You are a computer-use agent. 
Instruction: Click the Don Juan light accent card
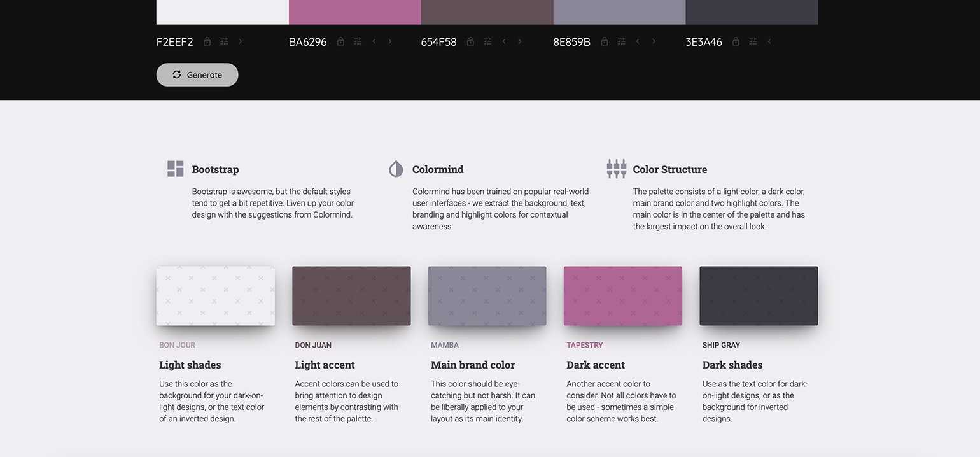coord(351,296)
